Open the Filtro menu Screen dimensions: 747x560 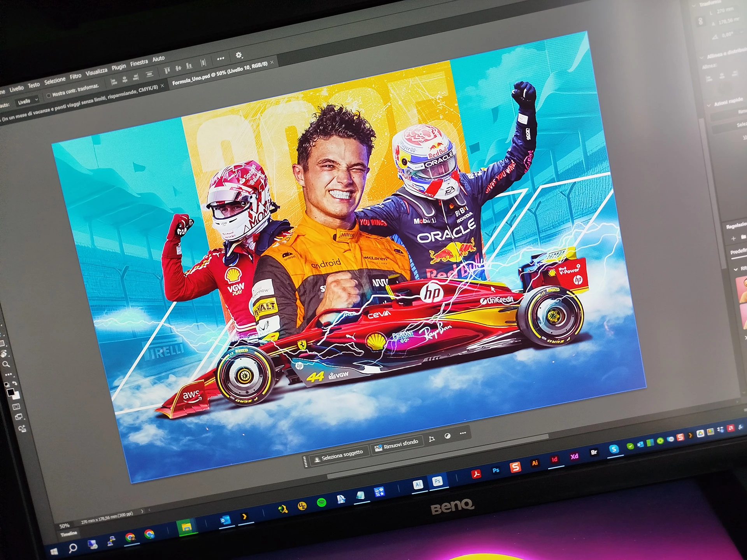coord(75,76)
